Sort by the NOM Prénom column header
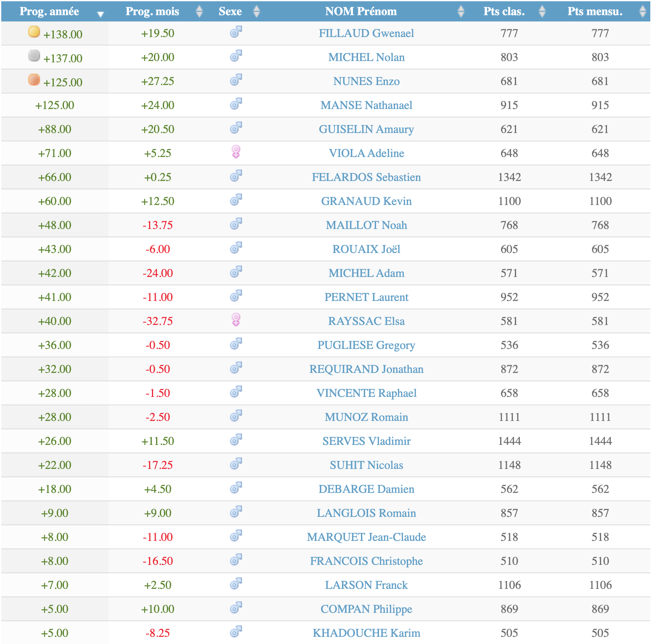 click(x=360, y=12)
